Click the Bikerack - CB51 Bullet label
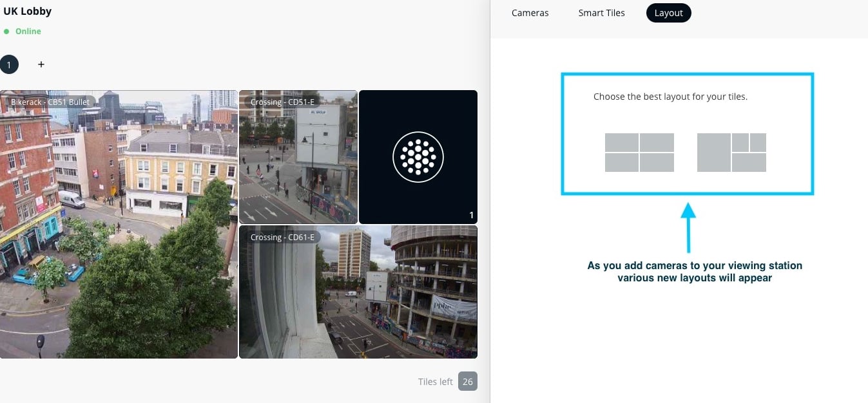Viewport: 868px width, 403px height. 50,102
